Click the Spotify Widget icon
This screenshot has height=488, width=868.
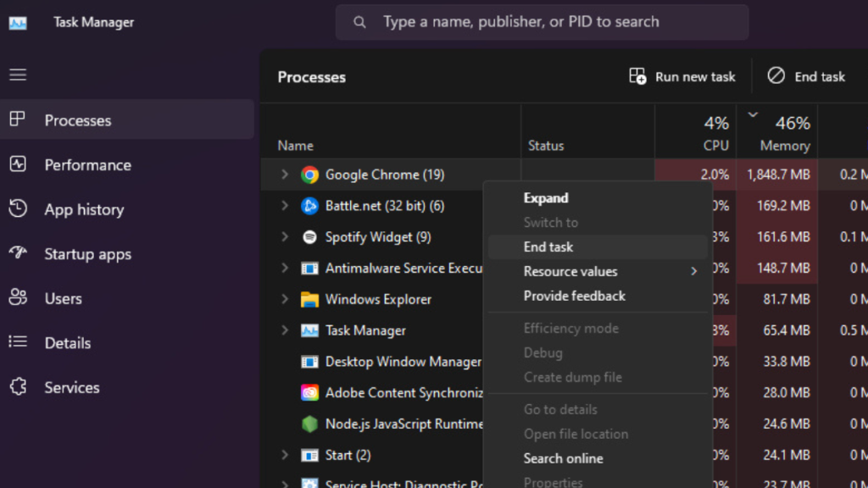(x=309, y=237)
